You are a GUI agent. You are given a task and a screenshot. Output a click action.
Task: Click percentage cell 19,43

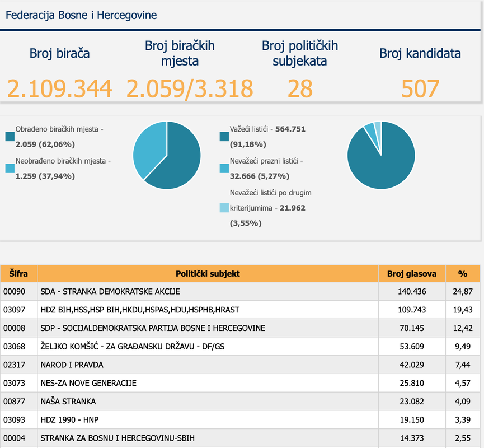[463, 310]
